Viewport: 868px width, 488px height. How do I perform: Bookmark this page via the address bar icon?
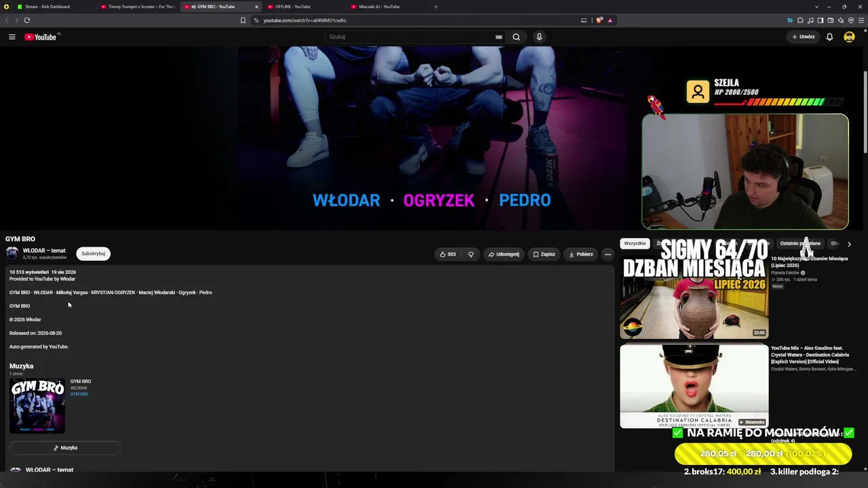tap(243, 20)
